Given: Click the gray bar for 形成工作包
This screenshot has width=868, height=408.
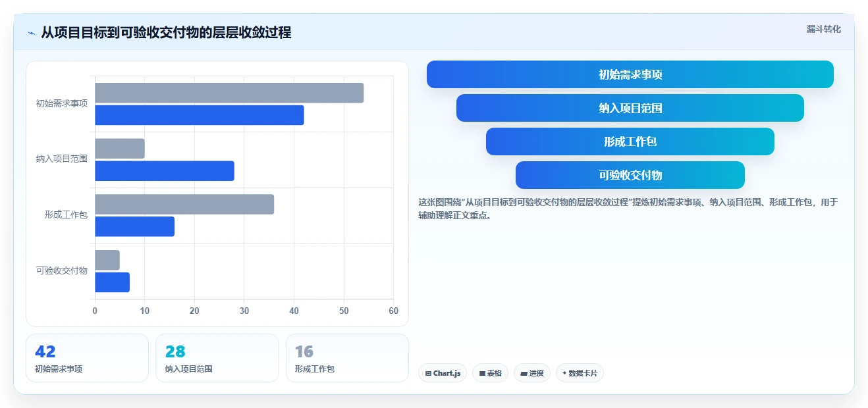Looking at the screenshot, I should [x=184, y=204].
